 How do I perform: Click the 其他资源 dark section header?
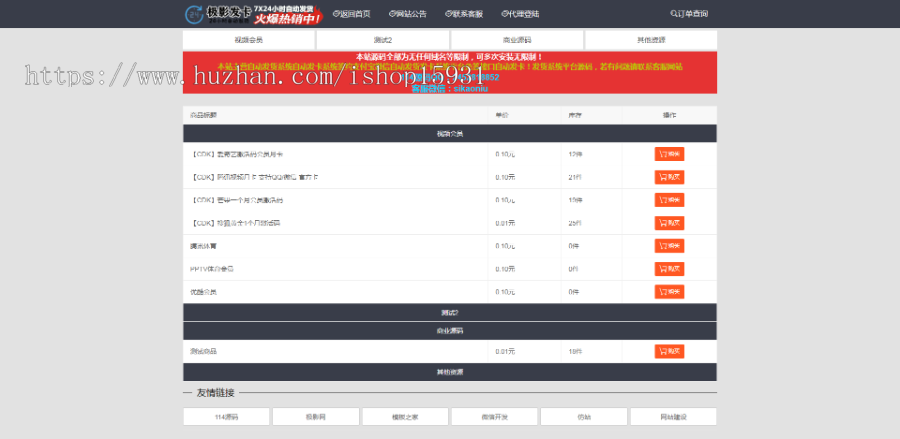(x=450, y=372)
